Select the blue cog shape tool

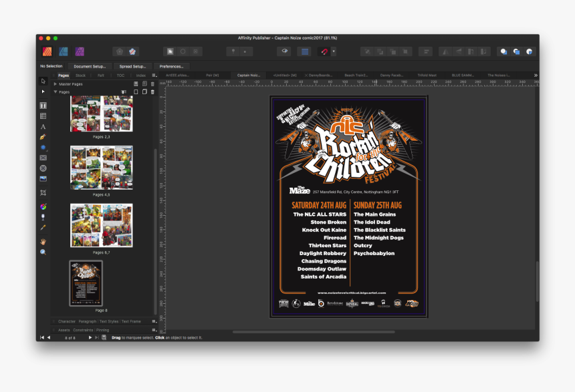click(x=43, y=148)
